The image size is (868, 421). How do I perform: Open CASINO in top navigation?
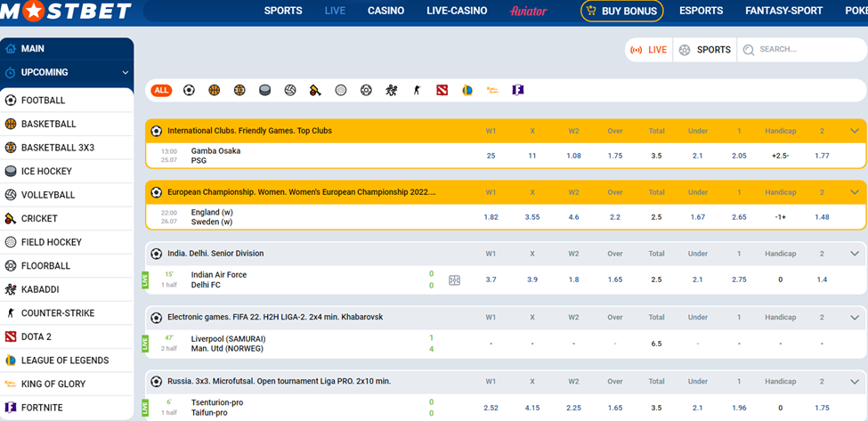coord(385,11)
